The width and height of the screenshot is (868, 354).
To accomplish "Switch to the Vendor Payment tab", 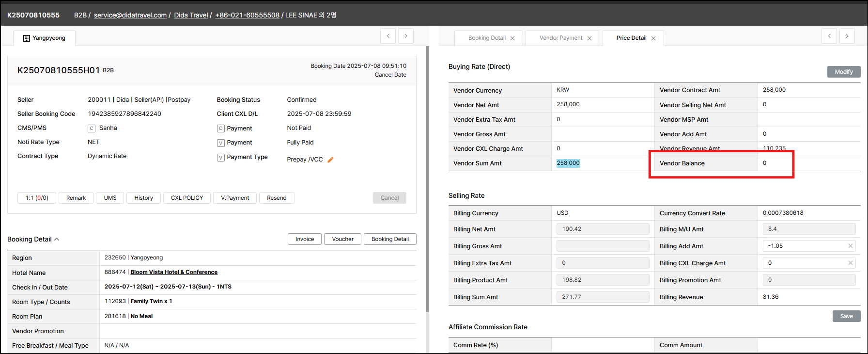I will pos(560,38).
